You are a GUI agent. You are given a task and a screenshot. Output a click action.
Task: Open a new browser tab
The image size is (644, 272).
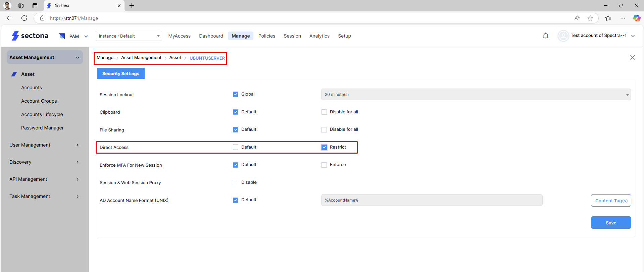click(132, 6)
